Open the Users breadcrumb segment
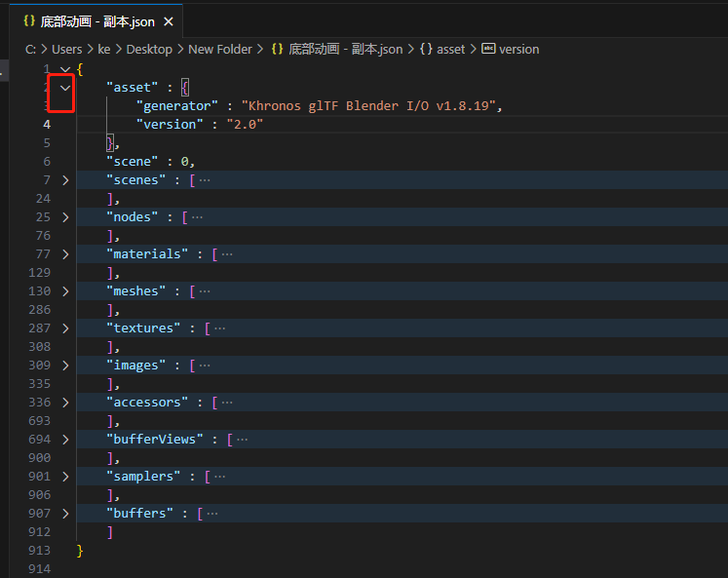Screen dimensions: 728x578 click(67, 49)
